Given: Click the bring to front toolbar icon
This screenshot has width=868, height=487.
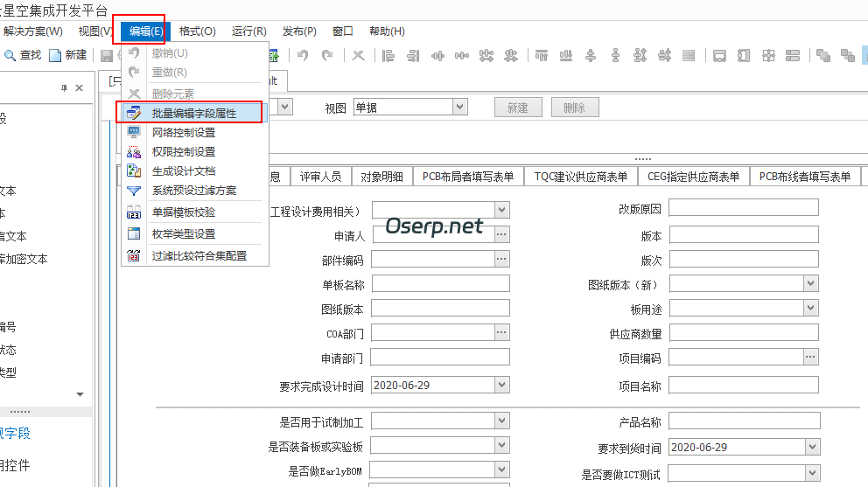Looking at the screenshot, I should tap(823, 55).
